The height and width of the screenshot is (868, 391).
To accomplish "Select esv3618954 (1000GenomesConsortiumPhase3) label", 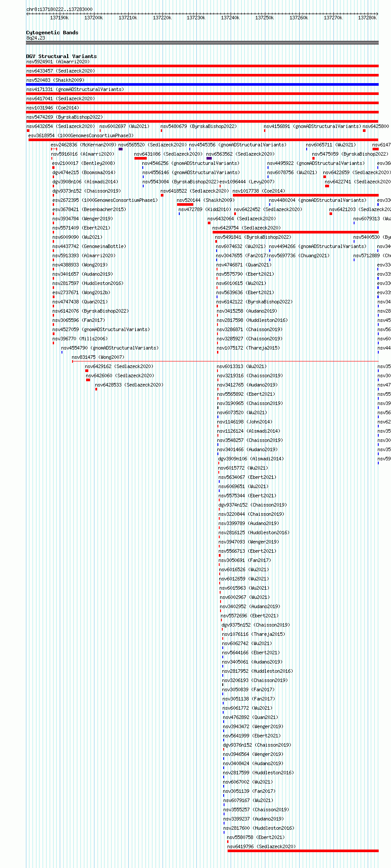I will point(81,135).
